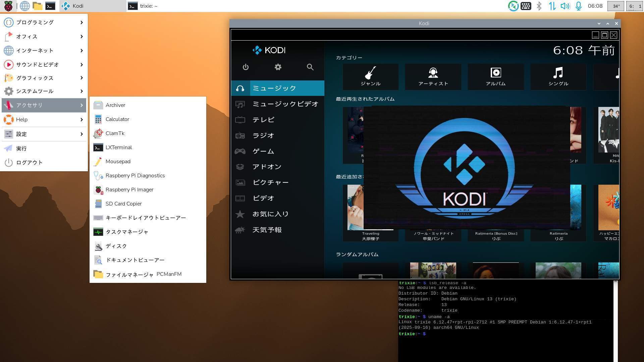
Task: Open the シングル music note tile
Action: 558,77
